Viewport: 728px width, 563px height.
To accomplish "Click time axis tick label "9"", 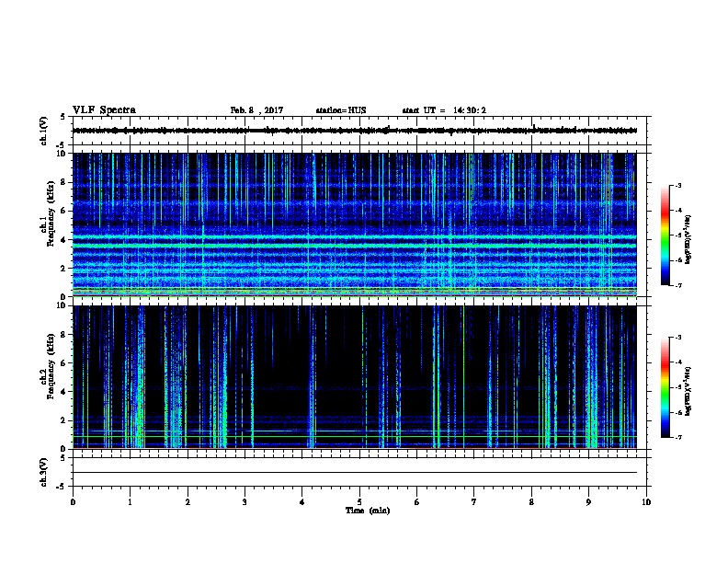I will tap(588, 502).
